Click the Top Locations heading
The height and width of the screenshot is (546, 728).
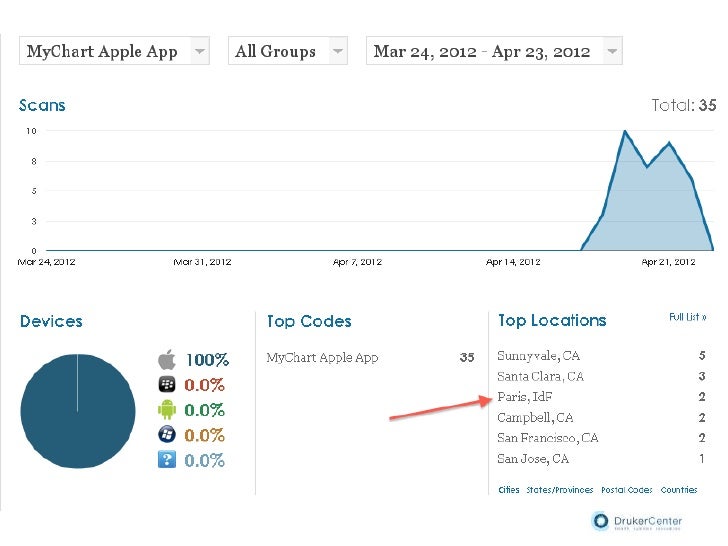[552, 320]
